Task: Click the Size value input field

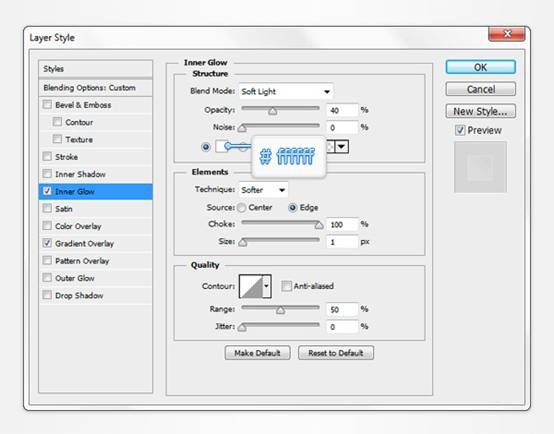Action: [x=342, y=242]
